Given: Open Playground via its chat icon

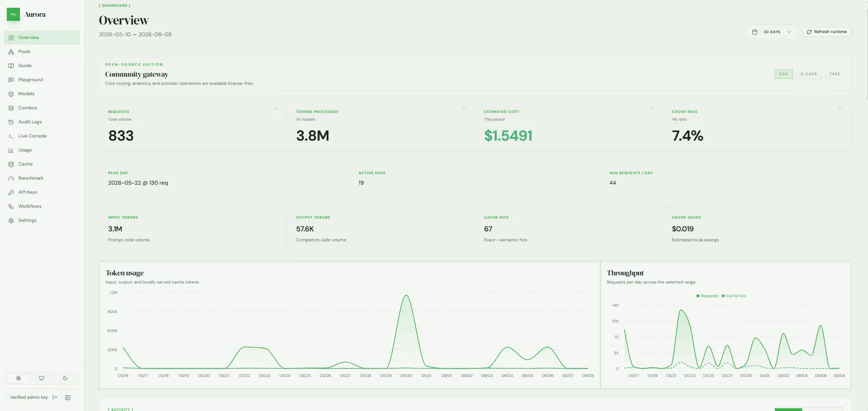Looking at the screenshot, I should (x=11, y=80).
